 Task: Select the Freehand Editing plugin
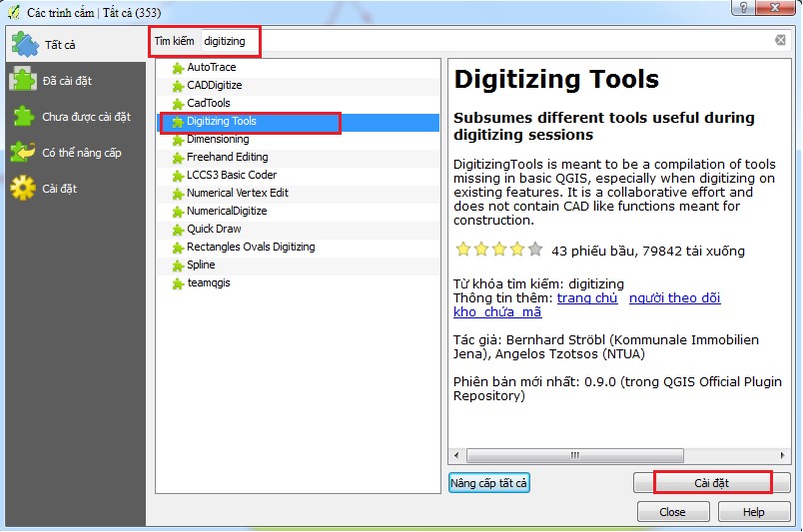tap(298, 157)
